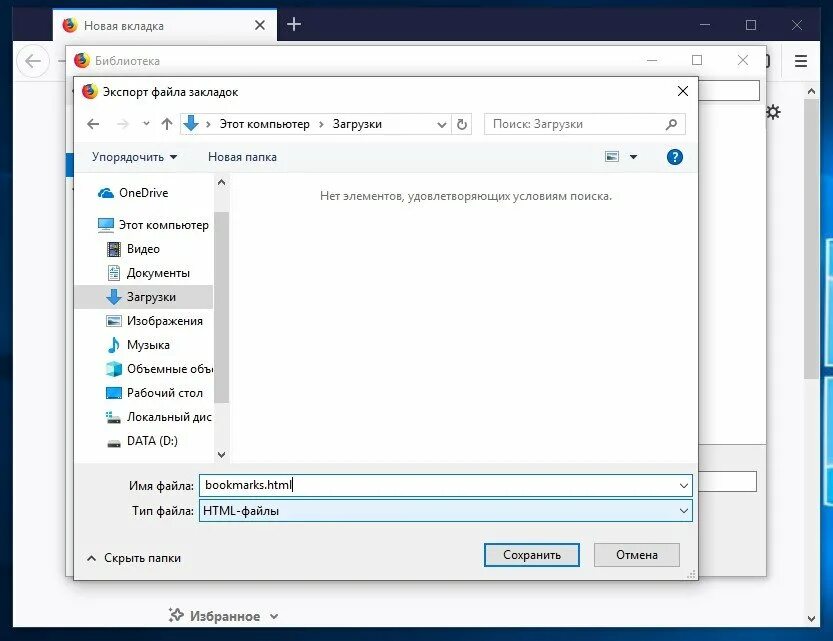Screen dimensions: 833x641
Task: Open Help via the question mark icon
Action: [x=675, y=157]
